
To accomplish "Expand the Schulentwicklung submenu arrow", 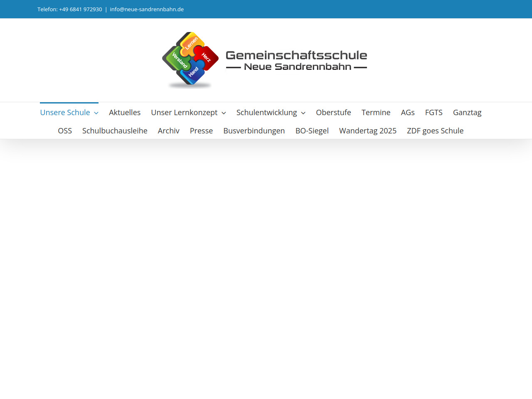I will (303, 113).
